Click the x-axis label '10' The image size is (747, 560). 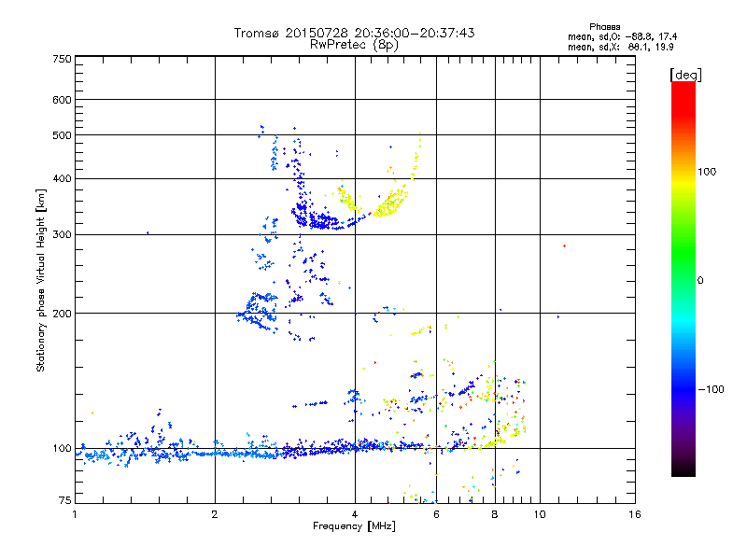(540, 514)
